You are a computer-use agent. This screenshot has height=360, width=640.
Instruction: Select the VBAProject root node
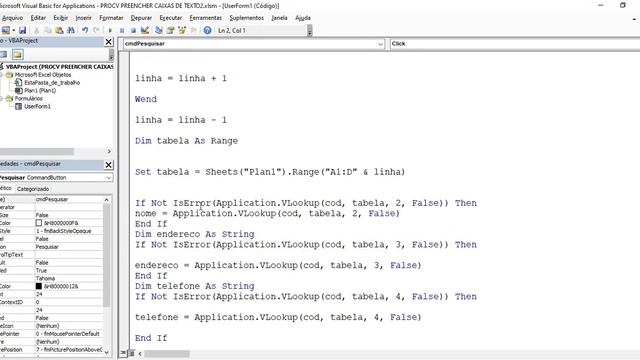pos(59,67)
